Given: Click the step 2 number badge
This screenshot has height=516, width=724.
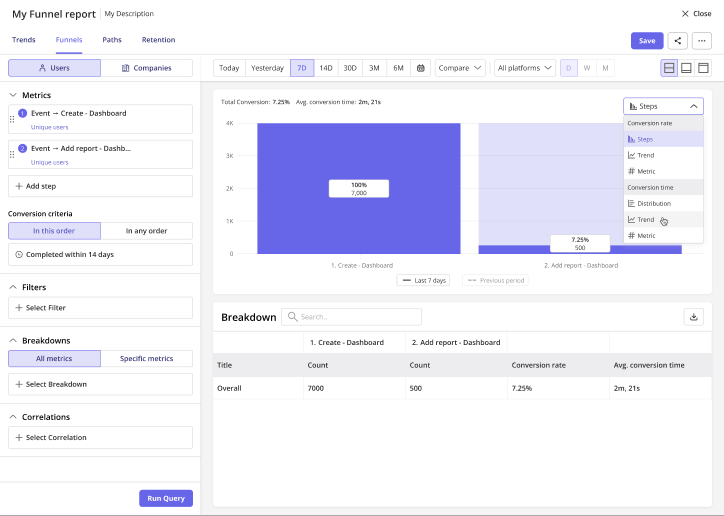Looking at the screenshot, I should click(22, 148).
